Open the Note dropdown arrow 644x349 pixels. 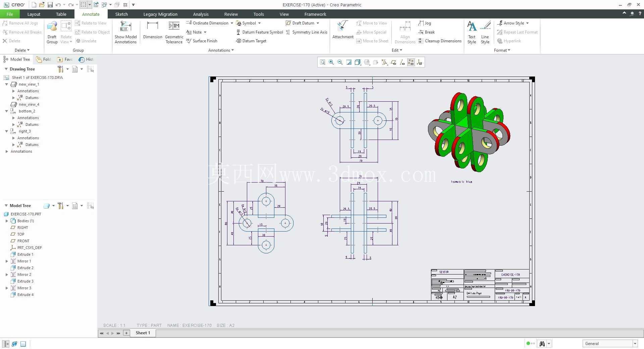click(x=205, y=32)
